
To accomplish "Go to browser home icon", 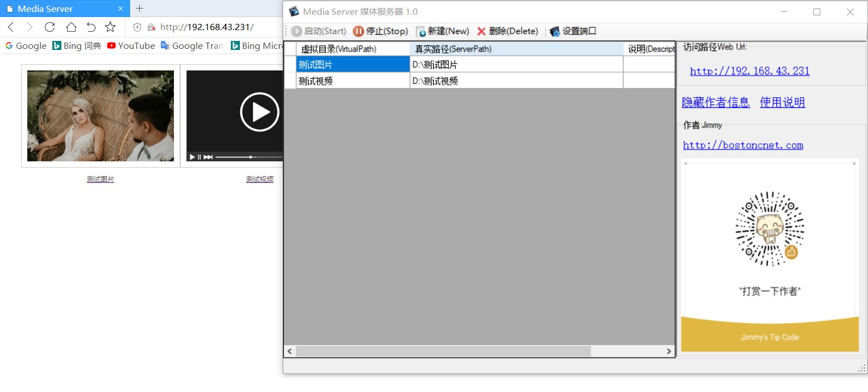I will pyautogui.click(x=71, y=27).
